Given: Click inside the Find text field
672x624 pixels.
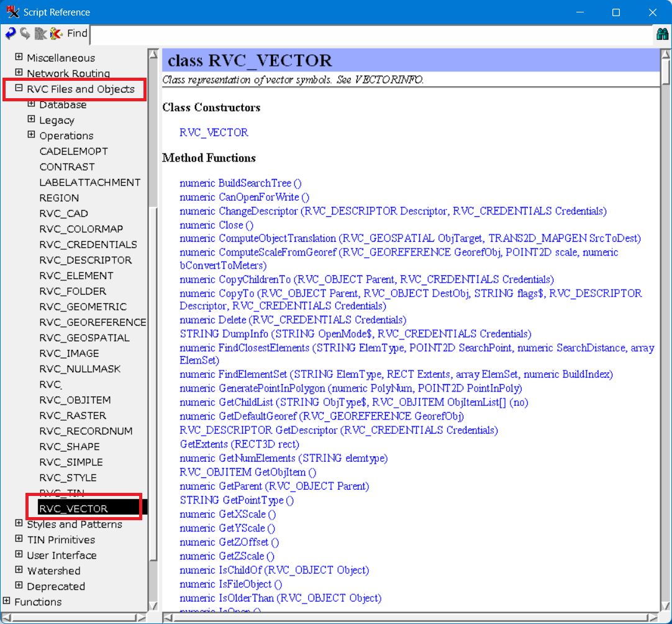Looking at the screenshot, I should point(373,34).
